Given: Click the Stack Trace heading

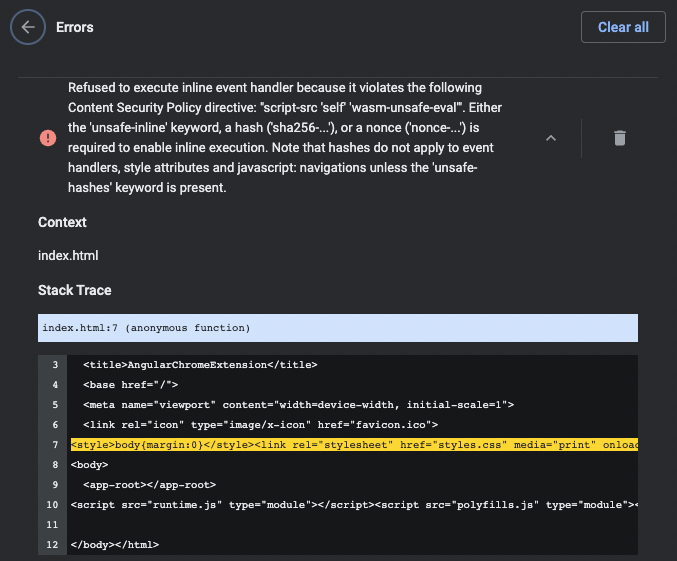Looking at the screenshot, I should click(x=75, y=290).
